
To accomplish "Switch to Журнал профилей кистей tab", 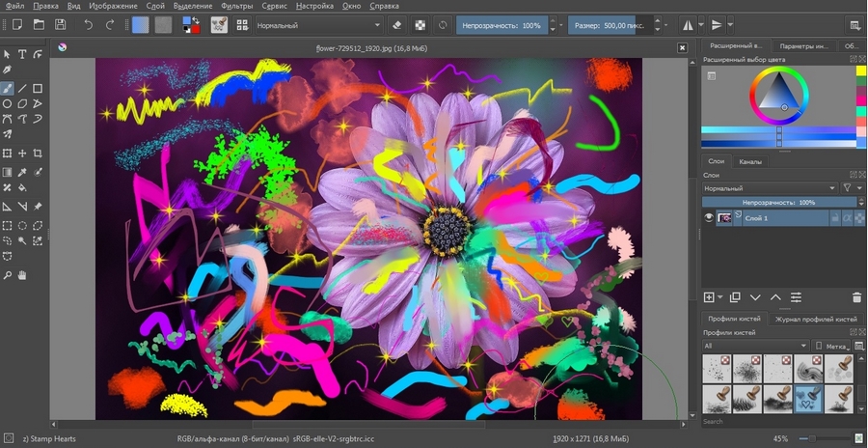I will point(816,320).
